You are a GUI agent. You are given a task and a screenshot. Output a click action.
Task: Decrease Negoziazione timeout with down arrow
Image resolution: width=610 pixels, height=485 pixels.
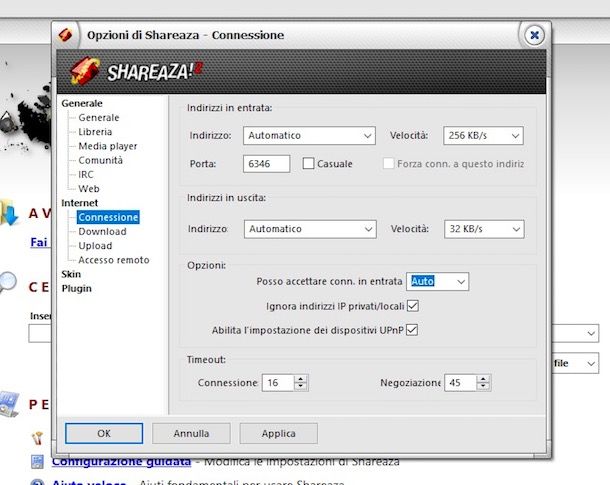[x=483, y=387]
